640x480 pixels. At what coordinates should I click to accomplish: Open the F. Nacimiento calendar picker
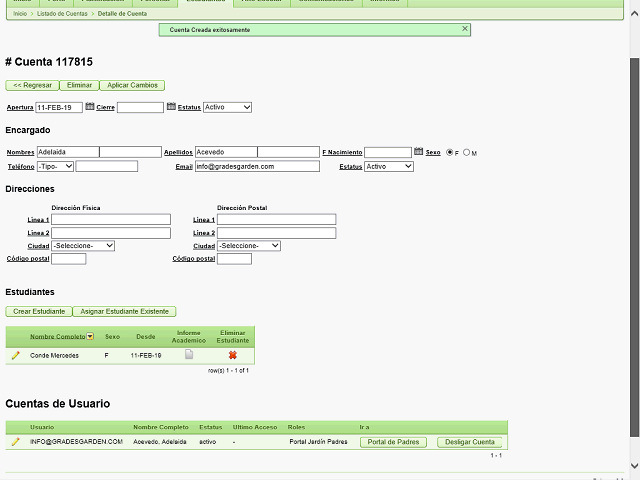click(x=419, y=152)
